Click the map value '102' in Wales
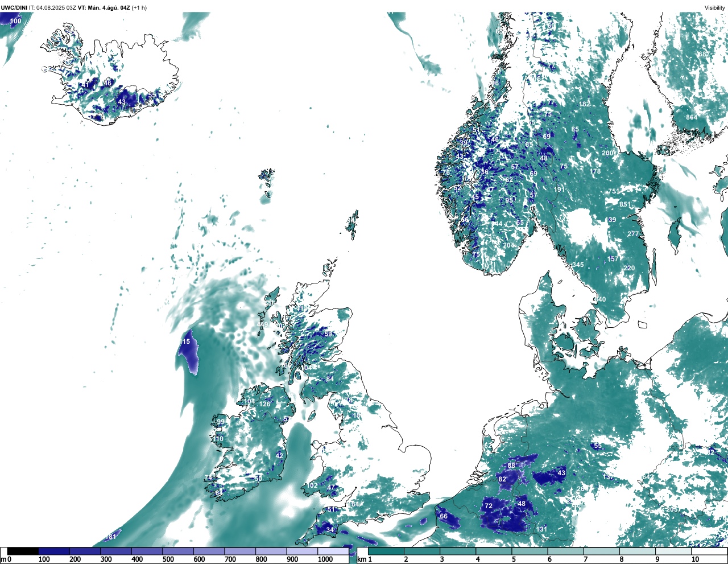This screenshot has height=564, width=728. (x=312, y=485)
